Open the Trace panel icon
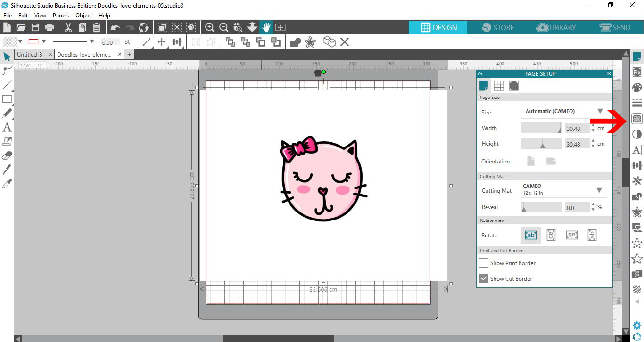Viewport: 644px width, 342px height. click(637, 119)
